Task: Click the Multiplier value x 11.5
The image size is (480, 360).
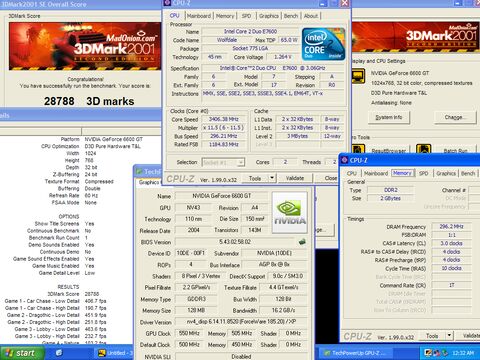Action: (x=224, y=128)
